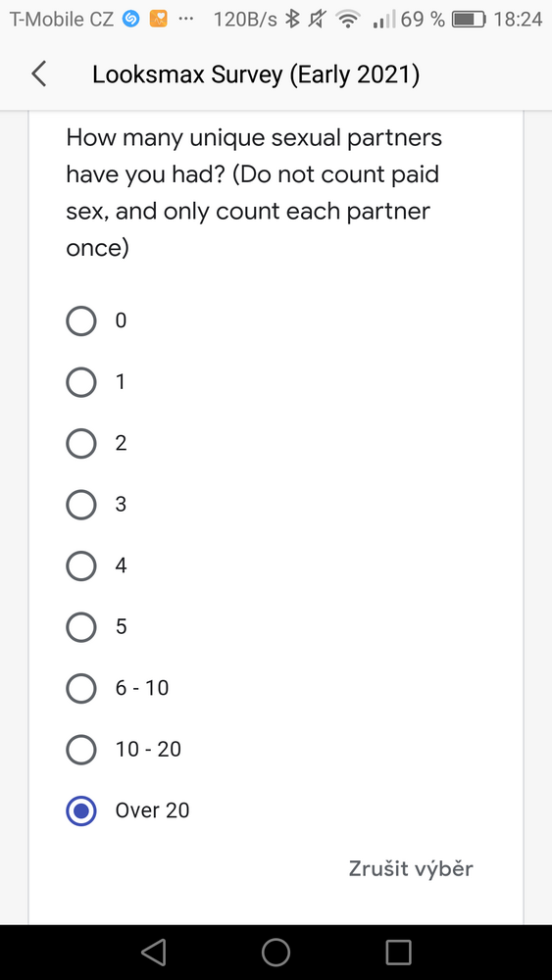
Task: Pick the radio option labeled 3
Action: pyautogui.click(x=81, y=505)
